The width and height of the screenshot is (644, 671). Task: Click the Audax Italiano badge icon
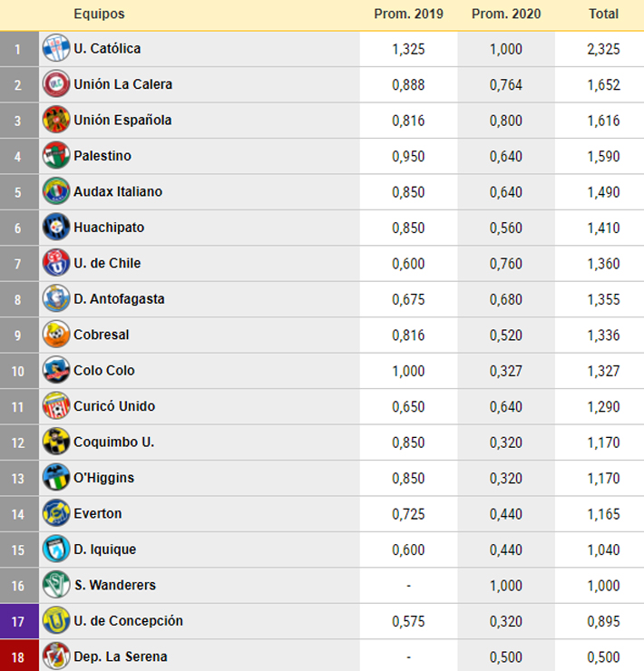pyautogui.click(x=56, y=192)
